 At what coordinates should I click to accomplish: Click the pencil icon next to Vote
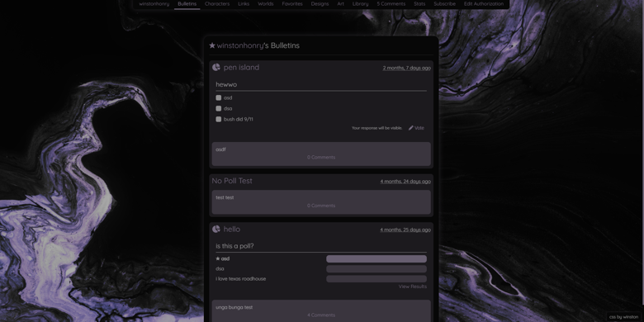tap(410, 128)
